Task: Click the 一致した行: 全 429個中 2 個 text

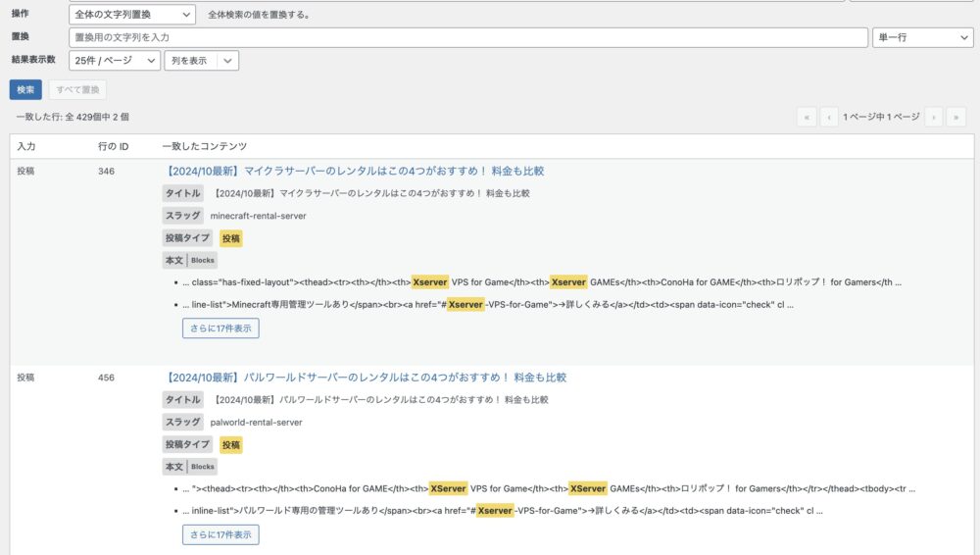Action: [73, 117]
